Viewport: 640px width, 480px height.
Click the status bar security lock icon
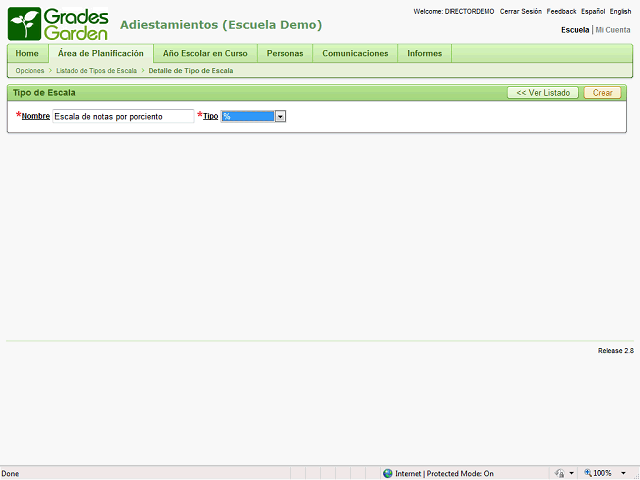tap(560, 473)
